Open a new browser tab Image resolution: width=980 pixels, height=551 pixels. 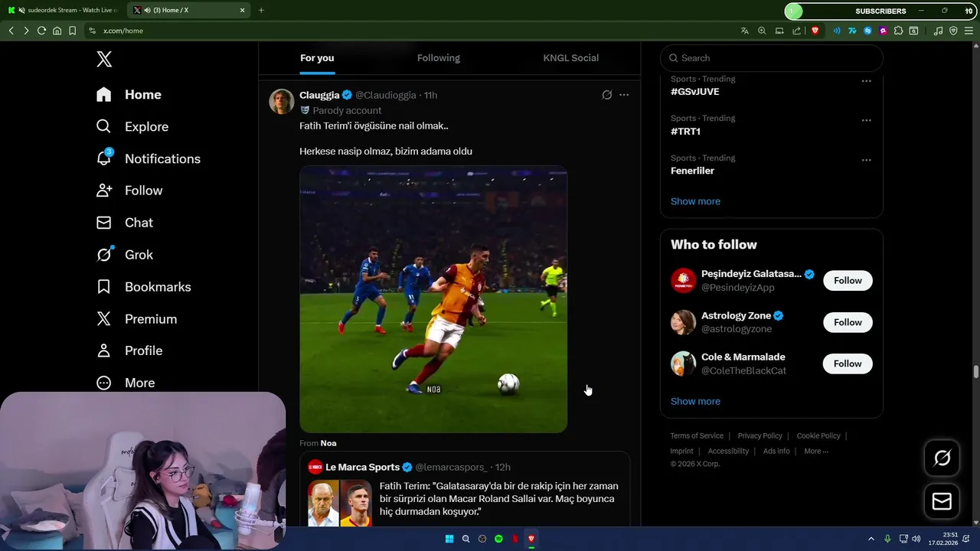pyautogui.click(x=261, y=10)
